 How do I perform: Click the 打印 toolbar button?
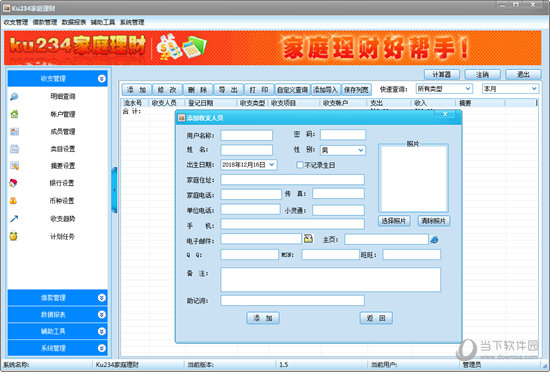(x=259, y=90)
